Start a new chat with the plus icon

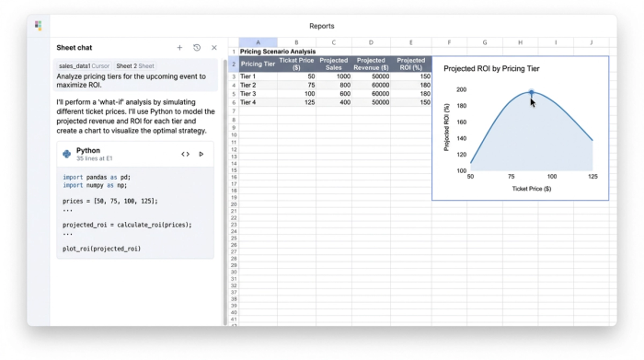coord(179,48)
